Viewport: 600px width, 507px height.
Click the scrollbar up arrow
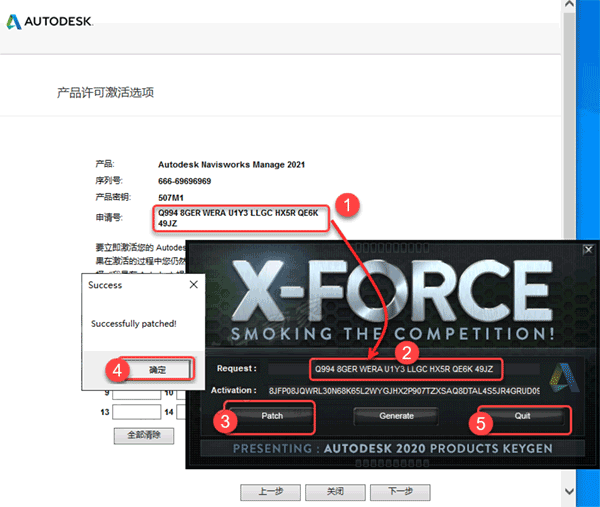click(569, 4)
